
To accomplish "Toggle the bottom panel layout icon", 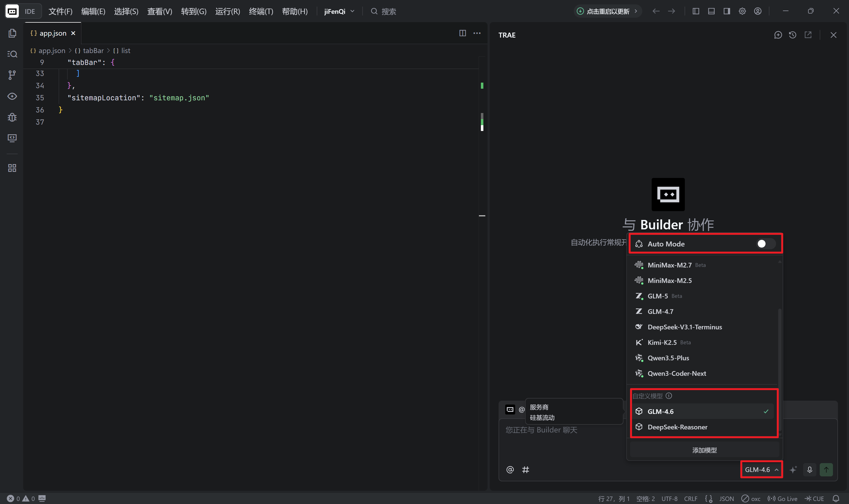I will point(711,11).
